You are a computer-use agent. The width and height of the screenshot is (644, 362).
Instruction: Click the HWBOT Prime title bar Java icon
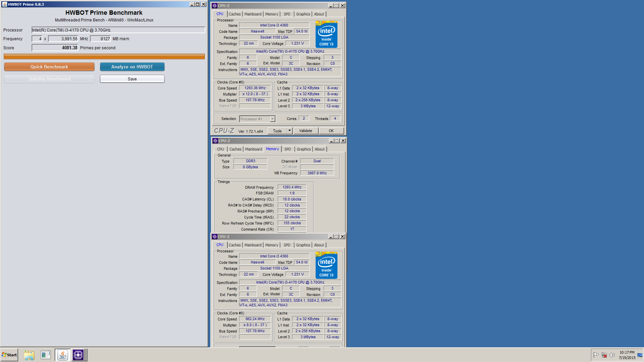click(x=4, y=4)
